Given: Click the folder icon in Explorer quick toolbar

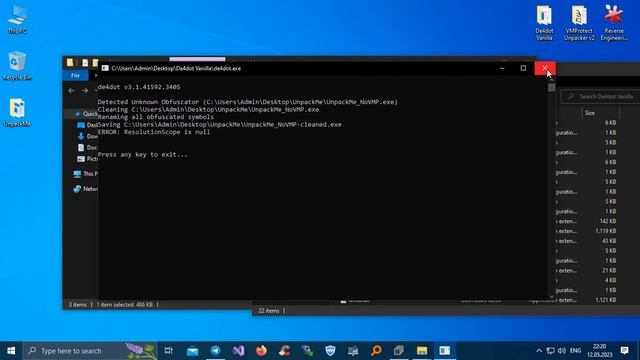Looking at the screenshot, I should pyautogui.click(x=70, y=62).
